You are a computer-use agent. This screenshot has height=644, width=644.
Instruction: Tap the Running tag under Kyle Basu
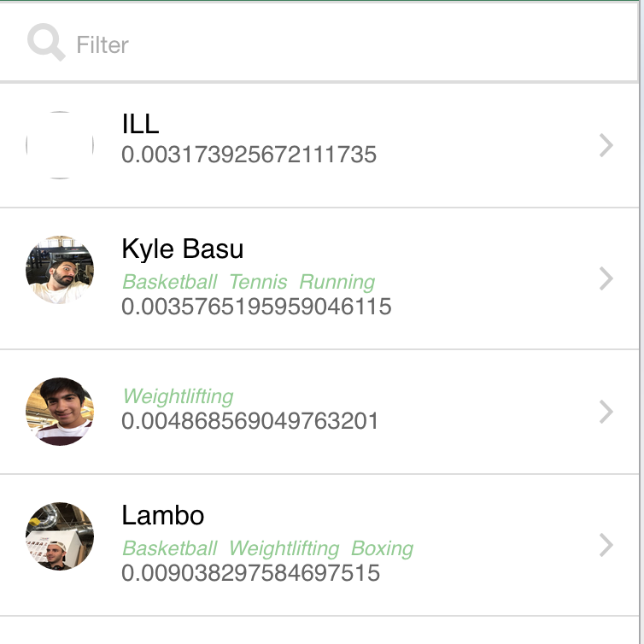[337, 283]
